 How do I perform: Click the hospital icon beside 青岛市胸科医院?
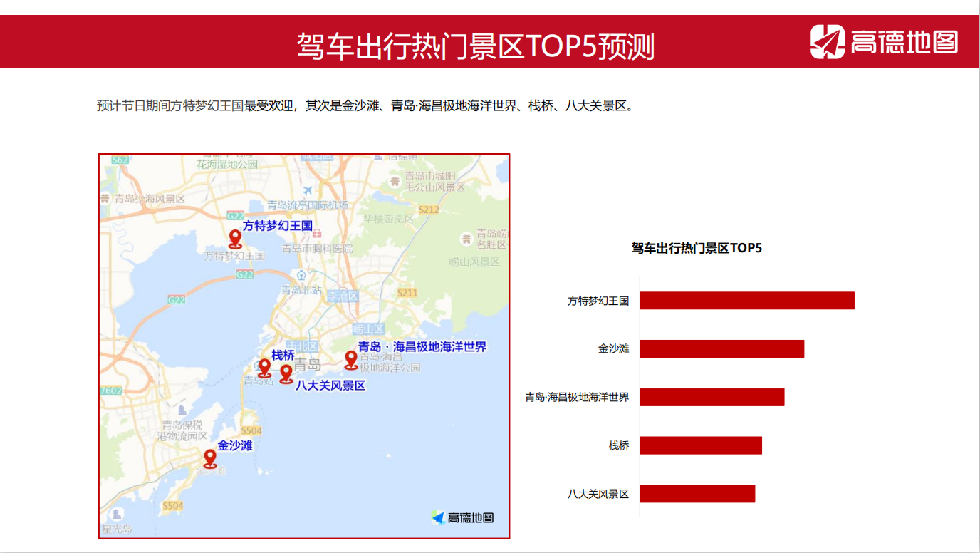click(318, 233)
